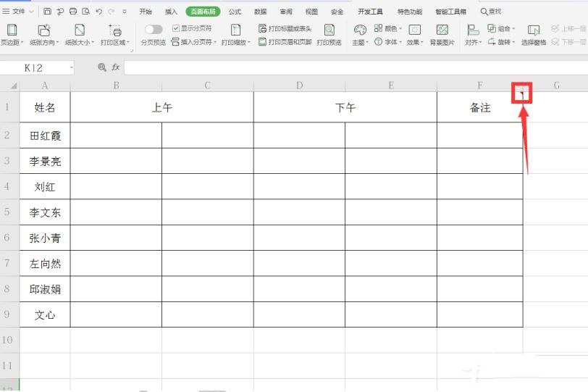
Task: Select column G header
Action: (556, 86)
